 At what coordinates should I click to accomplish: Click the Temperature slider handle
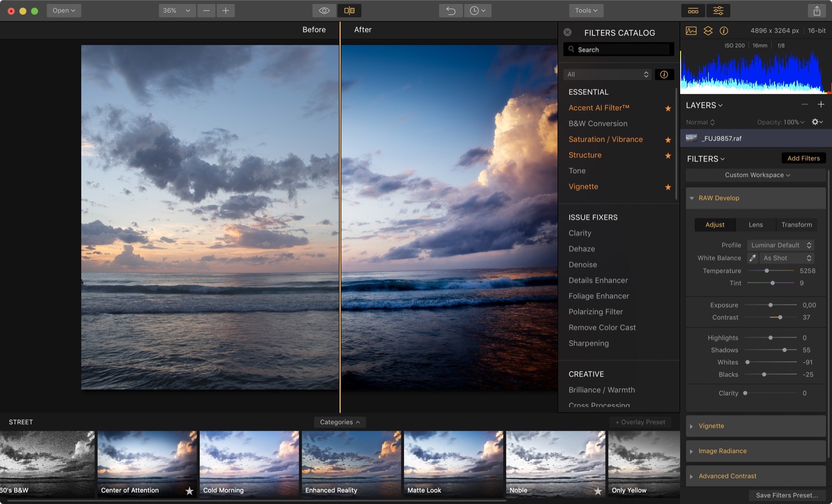click(766, 271)
